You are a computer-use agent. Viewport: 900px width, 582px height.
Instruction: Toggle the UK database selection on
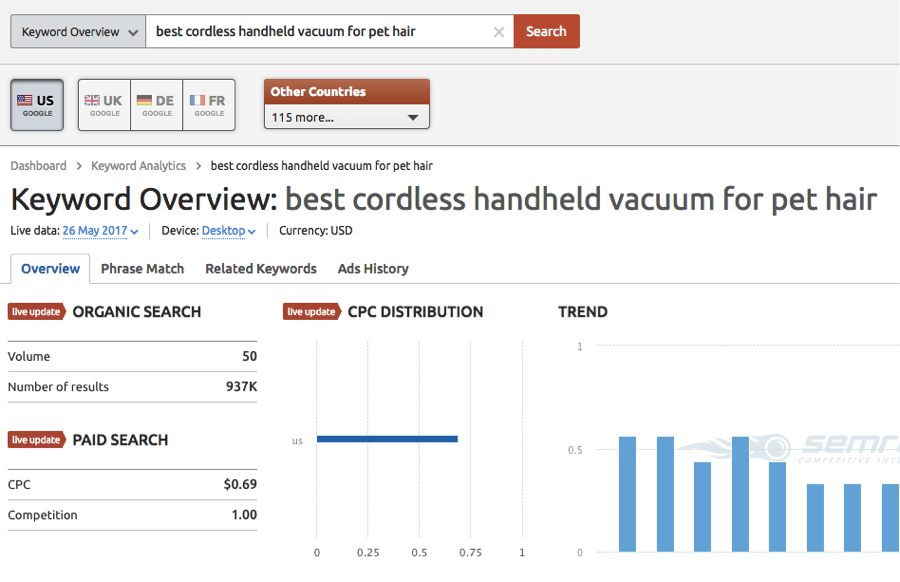click(103, 104)
